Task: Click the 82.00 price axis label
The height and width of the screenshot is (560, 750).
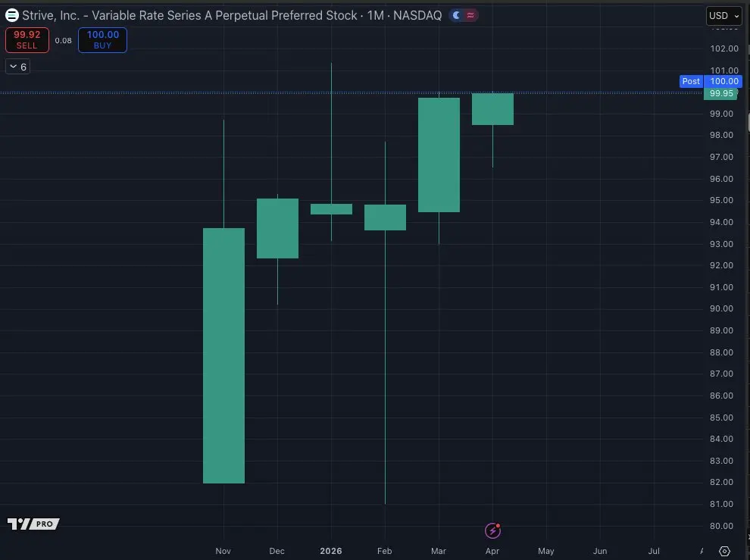Action: 721,482
